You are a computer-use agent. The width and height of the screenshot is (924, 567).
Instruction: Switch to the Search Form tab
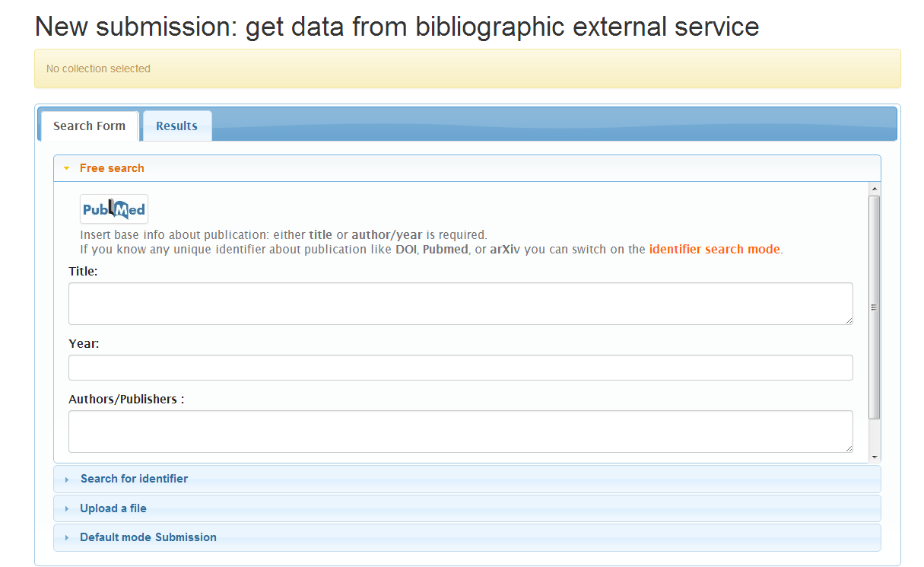89,126
